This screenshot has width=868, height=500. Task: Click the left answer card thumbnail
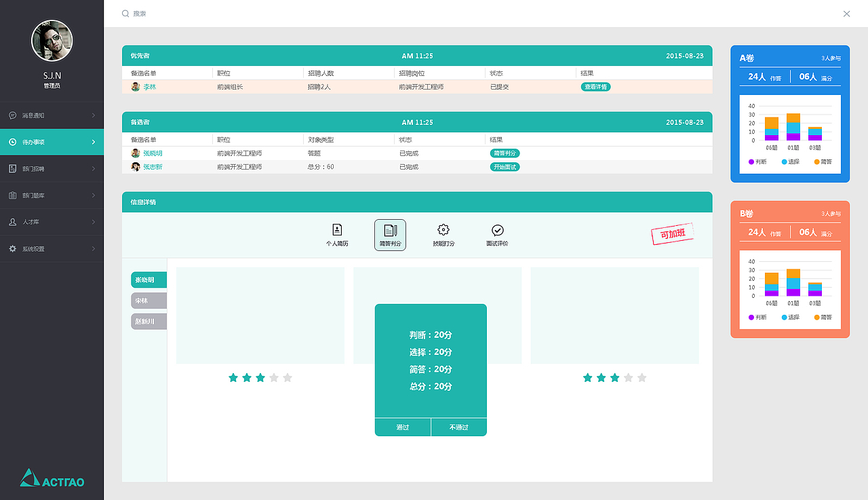pos(260,315)
